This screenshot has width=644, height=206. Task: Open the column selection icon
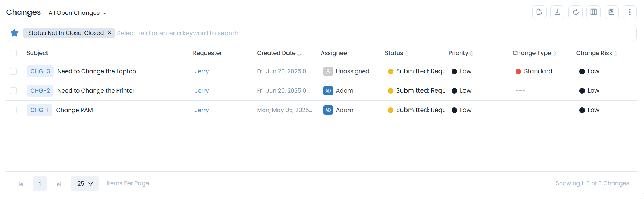(594, 12)
